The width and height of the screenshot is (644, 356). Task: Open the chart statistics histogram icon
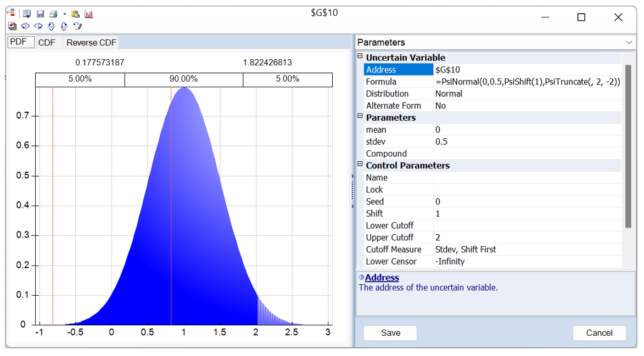tap(89, 14)
